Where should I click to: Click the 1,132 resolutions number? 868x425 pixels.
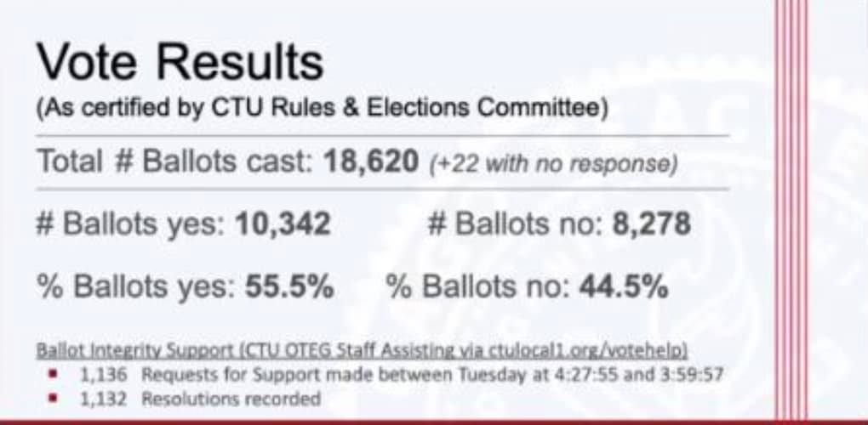[x=104, y=399]
